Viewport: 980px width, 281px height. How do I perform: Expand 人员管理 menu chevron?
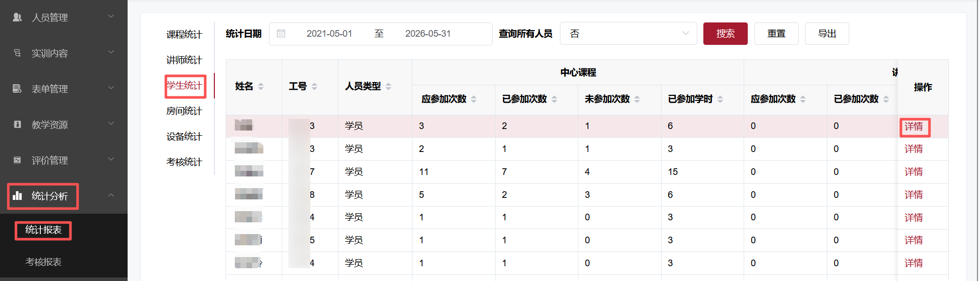[111, 17]
